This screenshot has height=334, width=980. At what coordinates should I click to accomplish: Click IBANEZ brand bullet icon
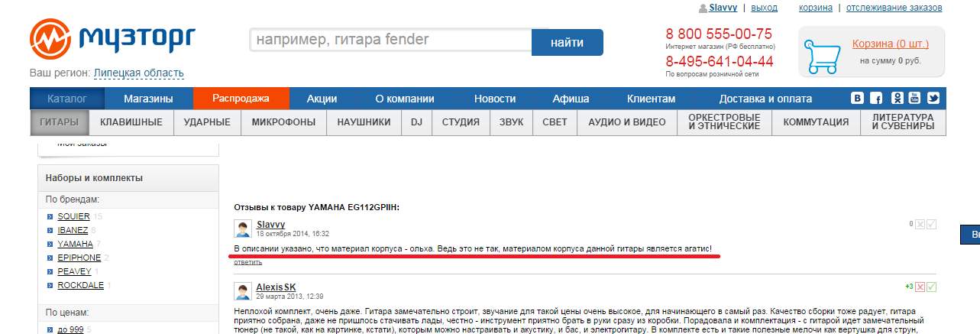point(50,231)
